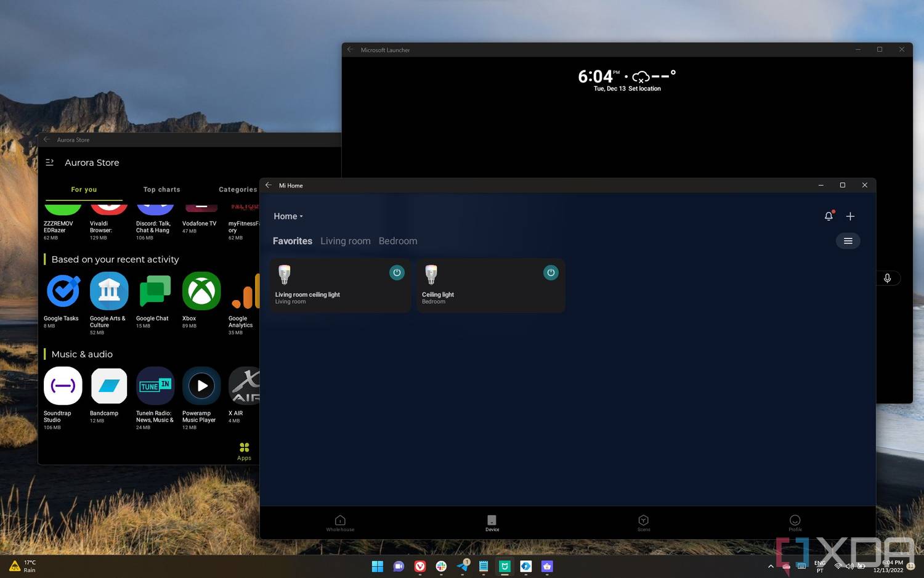The width and height of the screenshot is (924, 578).
Task: Open Scene bottom tab
Action: [x=644, y=523]
